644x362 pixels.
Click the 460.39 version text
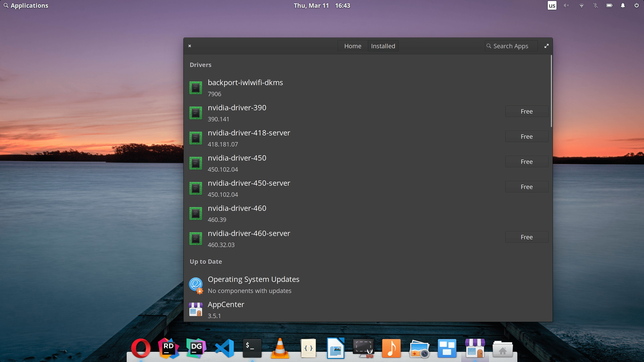[217, 220]
